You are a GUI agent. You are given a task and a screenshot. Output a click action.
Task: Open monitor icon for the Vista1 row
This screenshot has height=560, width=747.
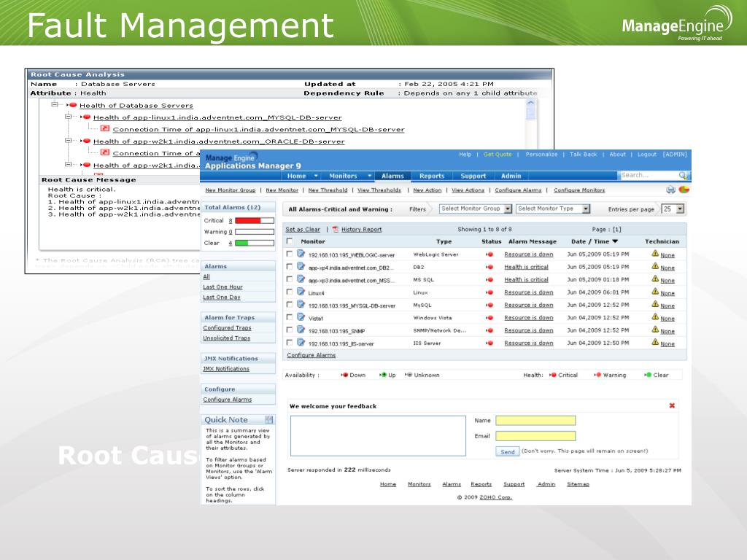(x=301, y=317)
